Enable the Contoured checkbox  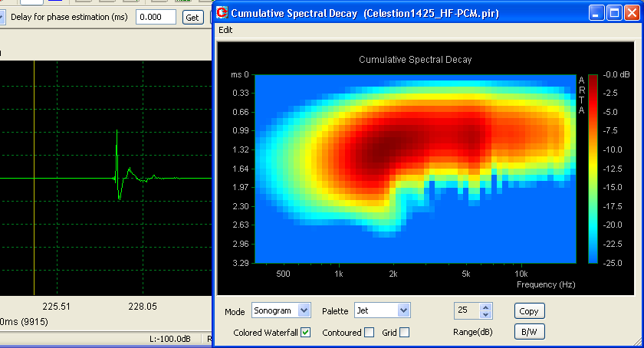(370, 333)
